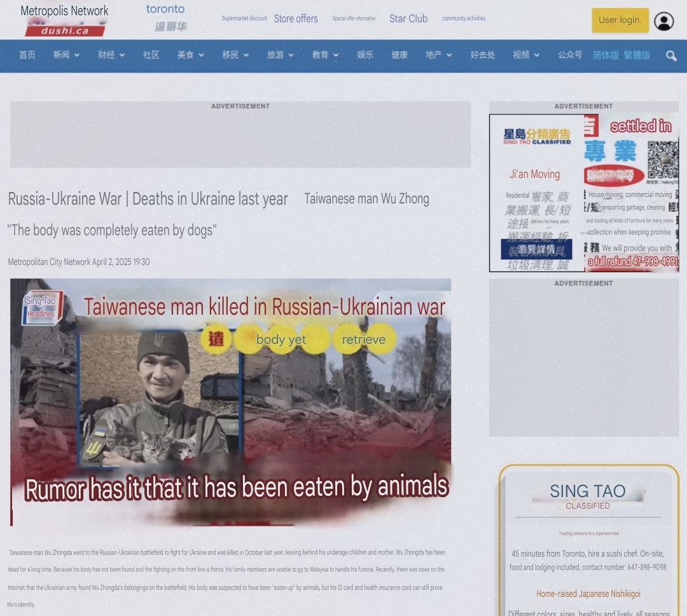Open the 社区 menu item
687x616 pixels.
pyautogui.click(x=151, y=55)
